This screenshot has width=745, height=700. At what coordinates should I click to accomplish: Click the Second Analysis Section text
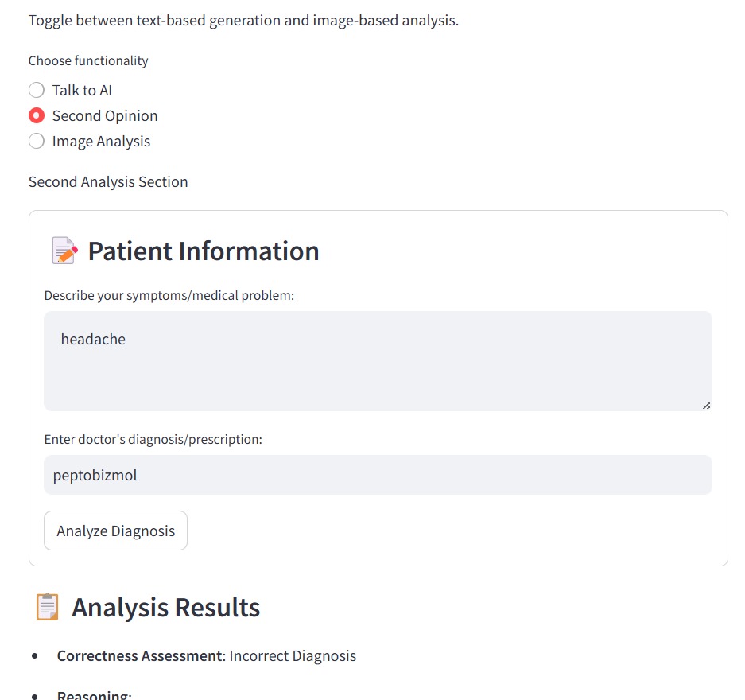(x=108, y=182)
